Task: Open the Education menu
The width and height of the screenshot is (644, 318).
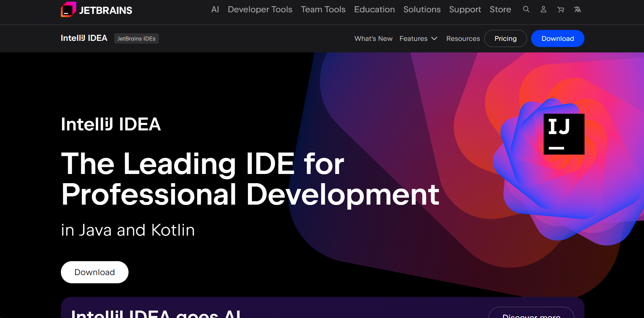Action: (374, 10)
